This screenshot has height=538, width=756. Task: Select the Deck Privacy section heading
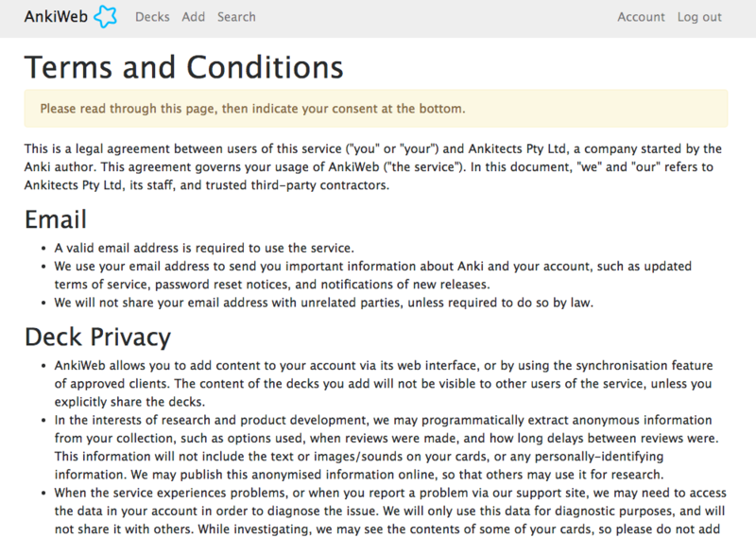[98, 337]
